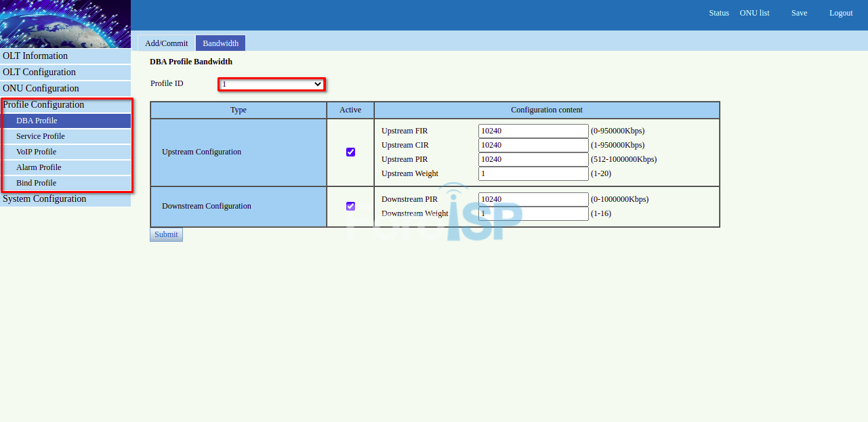Screen dimensions: 868x422
Task: Toggle the Upstream Configuration active checkbox
Action: click(x=350, y=152)
